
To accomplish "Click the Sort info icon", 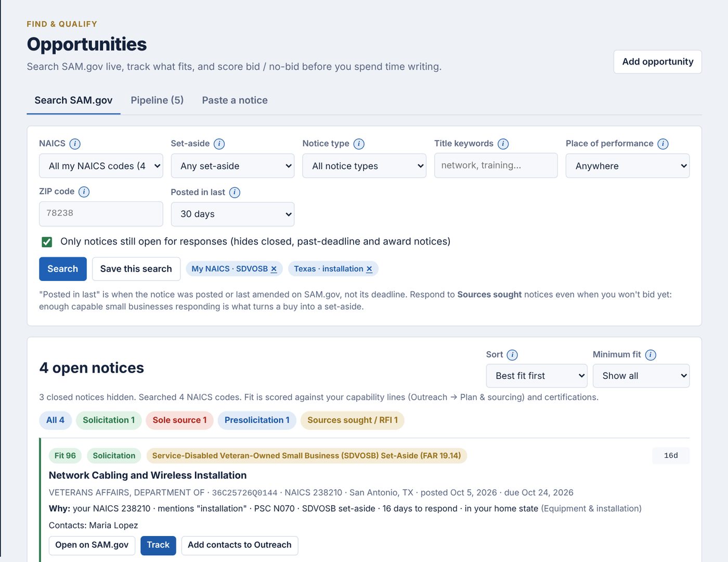I will pos(512,355).
